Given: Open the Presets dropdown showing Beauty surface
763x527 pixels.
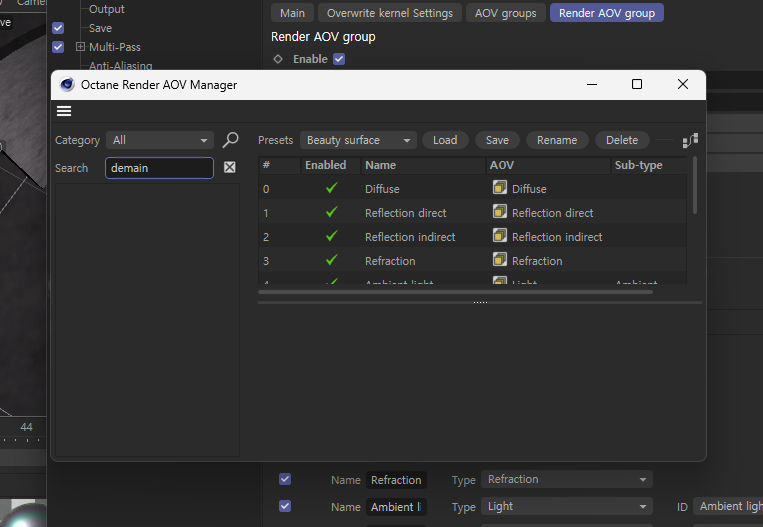Looking at the screenshot, I should 358,140.
